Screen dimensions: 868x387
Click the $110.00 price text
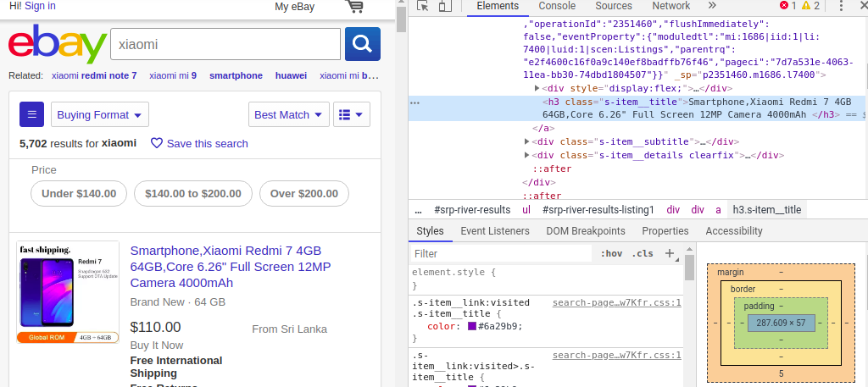pos(156,327)
